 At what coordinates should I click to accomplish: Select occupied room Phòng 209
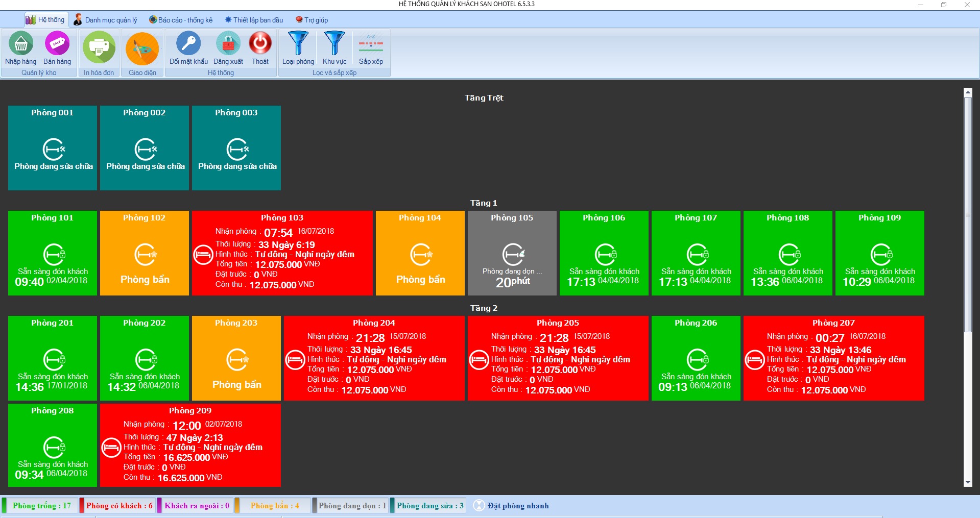(190, 445)
